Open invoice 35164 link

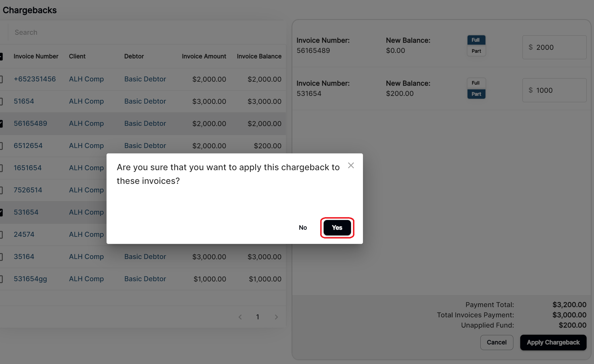pyautogui.click(x=24, y=257)
